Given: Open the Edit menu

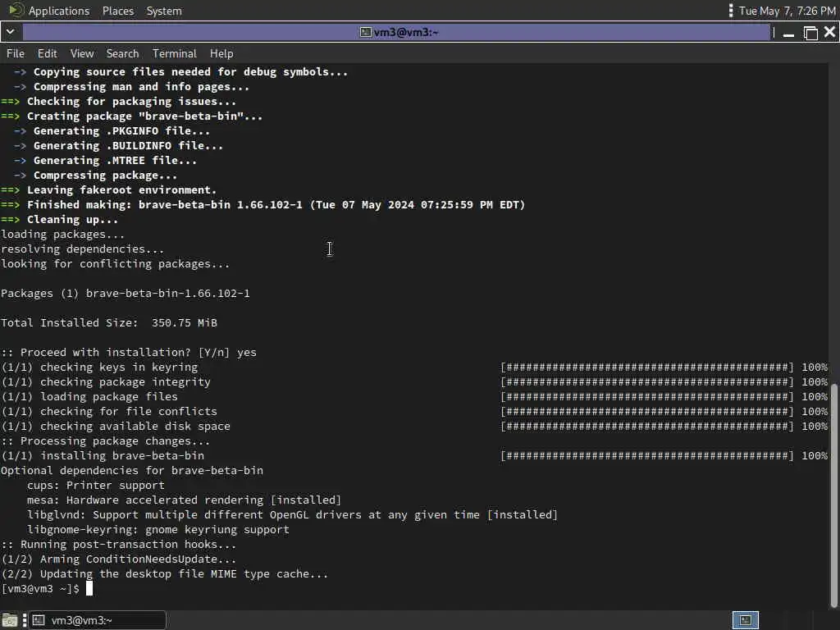Looking at the screenshot, I should coord(47,53).
